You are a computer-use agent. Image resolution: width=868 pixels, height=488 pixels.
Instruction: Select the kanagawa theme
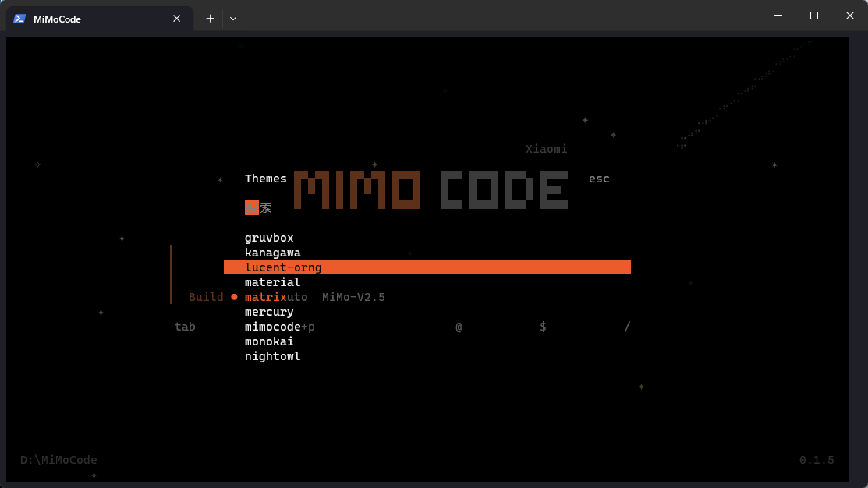[272, 253]
